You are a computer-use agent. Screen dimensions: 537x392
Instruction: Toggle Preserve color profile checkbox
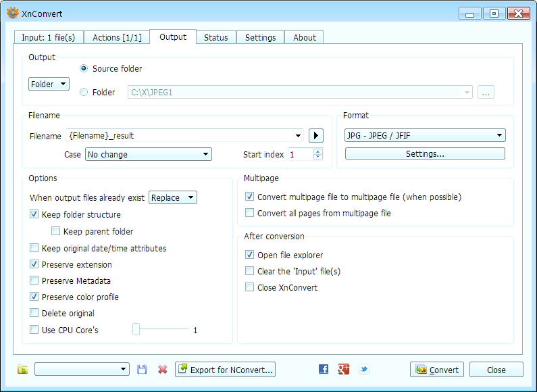tap(34, 297)
